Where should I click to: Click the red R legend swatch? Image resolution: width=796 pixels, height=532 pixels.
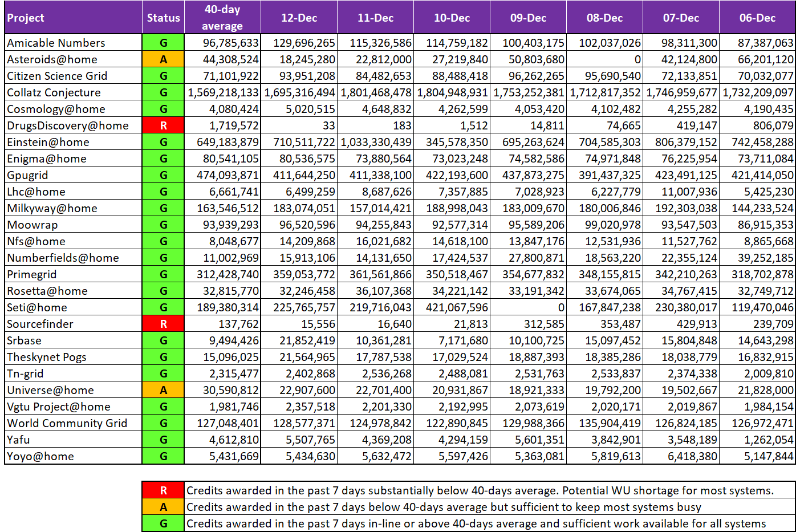[163, 490]
